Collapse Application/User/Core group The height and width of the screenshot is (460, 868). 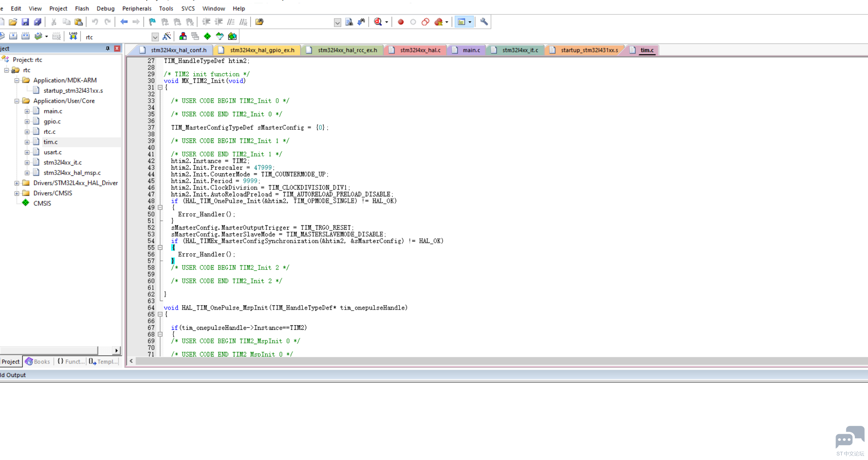point(17,101)
